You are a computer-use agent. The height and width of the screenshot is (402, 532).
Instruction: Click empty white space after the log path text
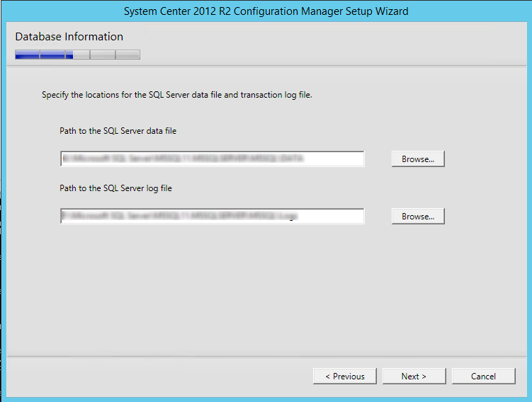coord(331,217)
